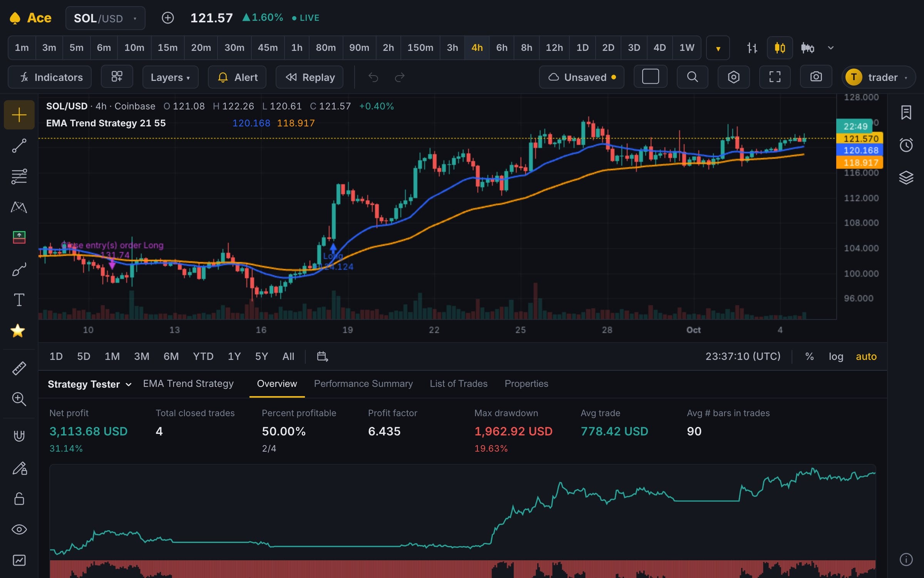
Task: Open the object tree layers panel
Action: pyautogui.click(x=906, y=177)
